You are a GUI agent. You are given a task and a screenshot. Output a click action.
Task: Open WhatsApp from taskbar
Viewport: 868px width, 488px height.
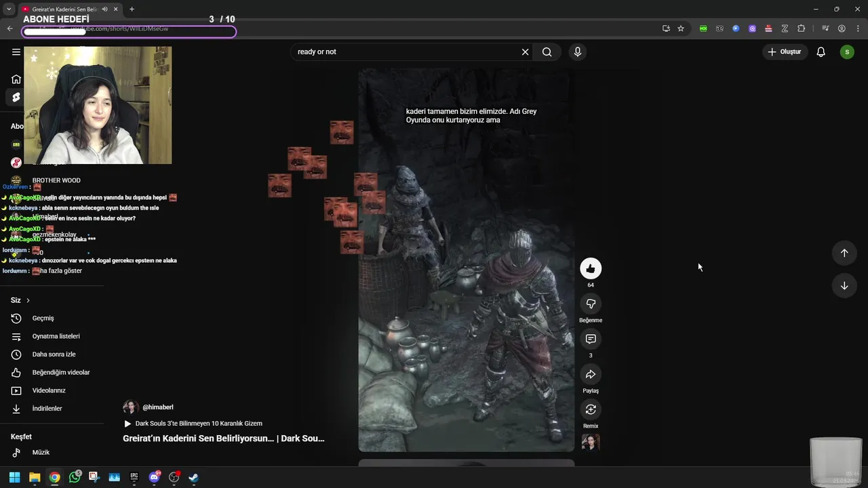click(75, 477)
